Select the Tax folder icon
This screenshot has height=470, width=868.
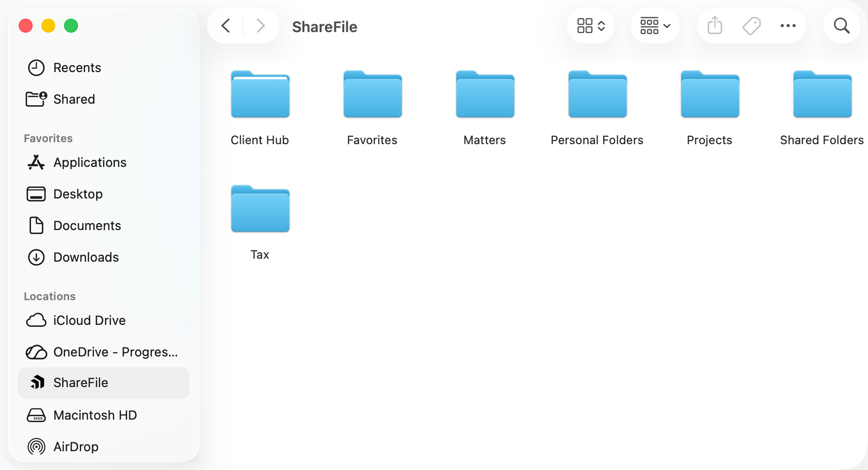tap(260, 209)
